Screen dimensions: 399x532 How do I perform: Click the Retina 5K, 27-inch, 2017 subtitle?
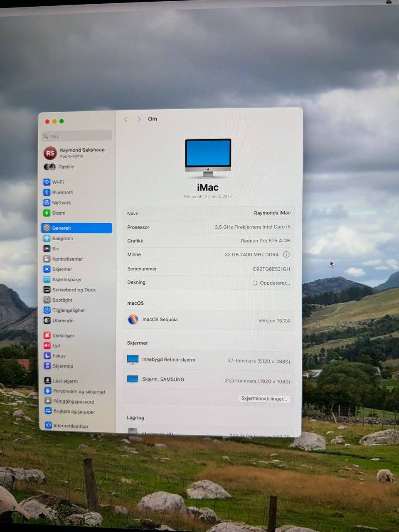(208, 197)
